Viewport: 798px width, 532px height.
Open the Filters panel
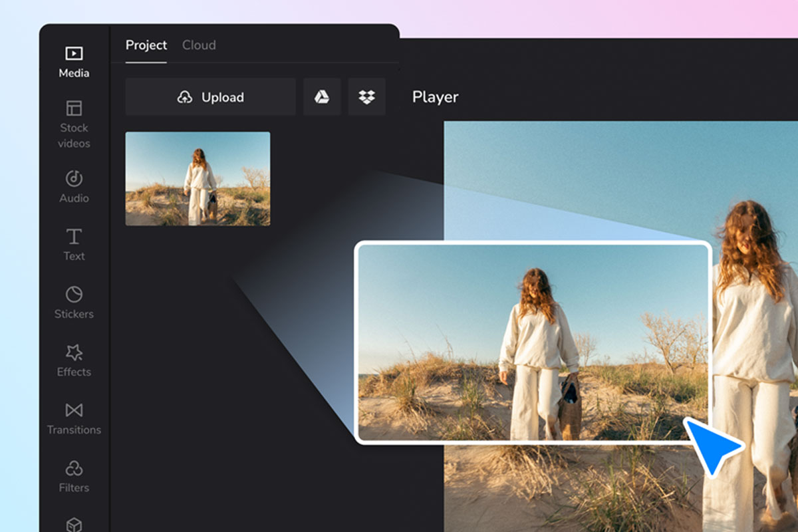74,476
